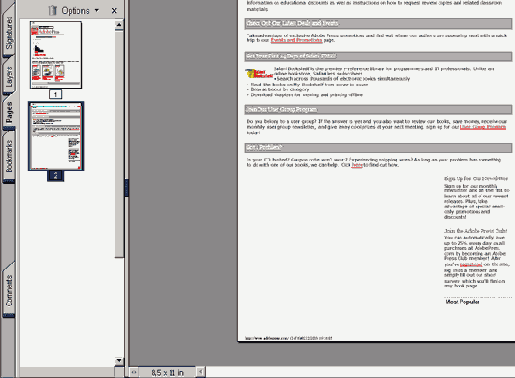Click the thumbnail panel scroll up arrow

pos(119,24)
